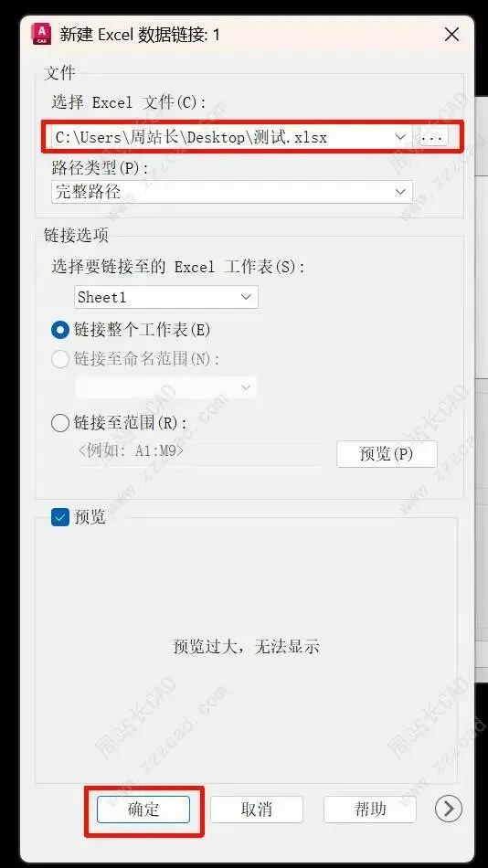Image resolution: width=488 pixels, height=868 pixels.
Task: Click the 预览过大，无法显示 preview area
Action: point(247,646)
